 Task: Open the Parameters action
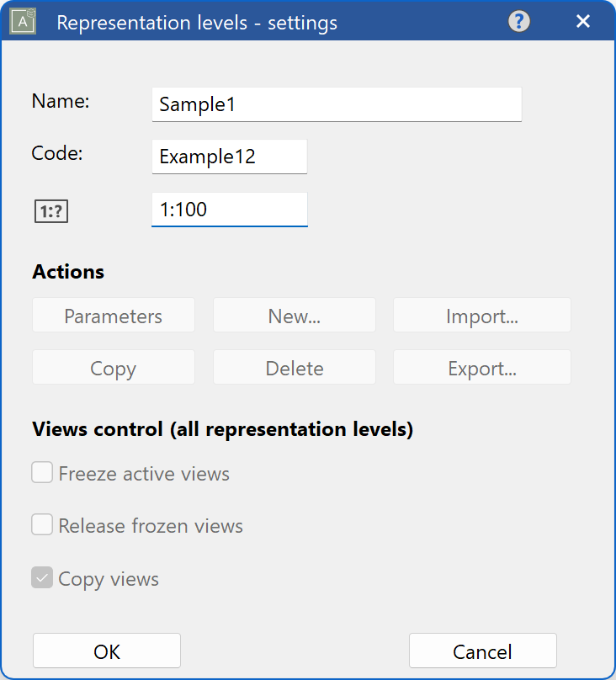point(113,316)
